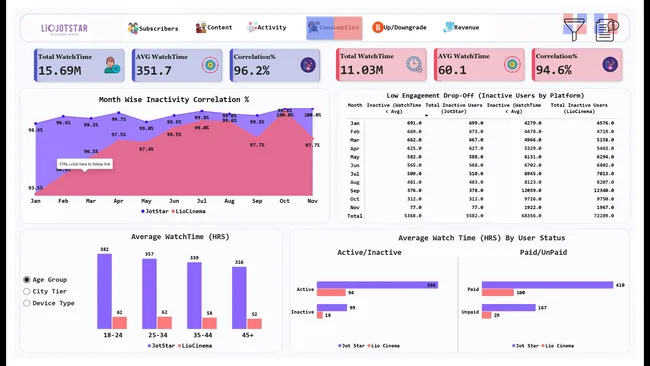Click the 93.5% data label at Jan

coord(36,188)
